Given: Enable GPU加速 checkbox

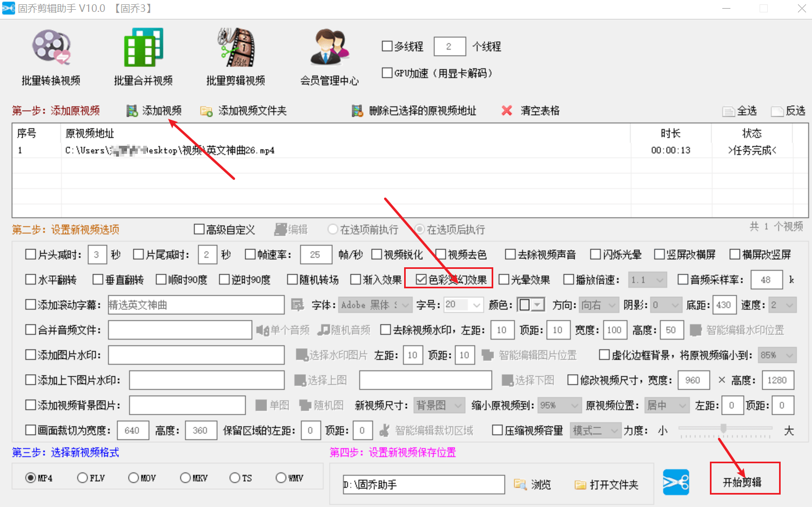Looking at the screenshot, I should pyautogui.click(x=387, y=72).
